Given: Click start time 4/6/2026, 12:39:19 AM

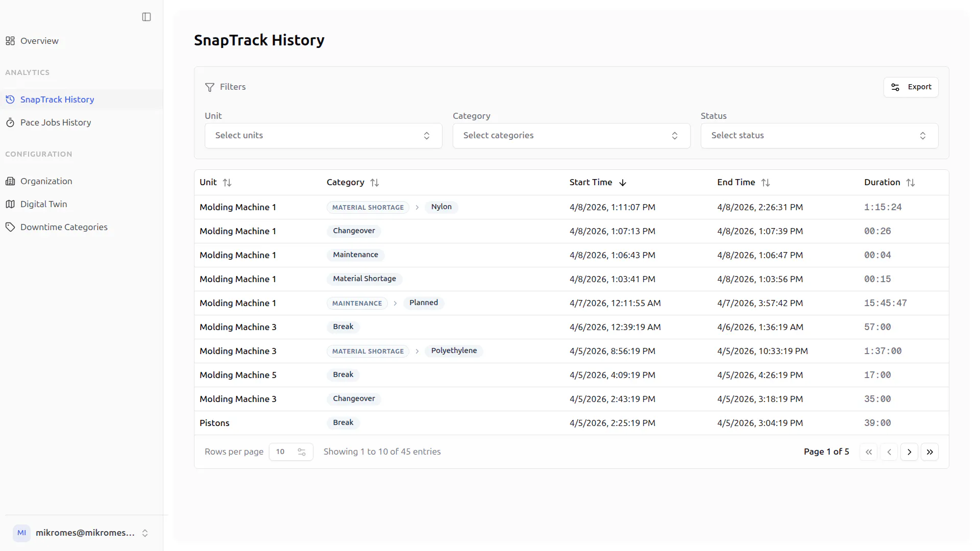Looking at the screenshot, I should tap(615, 328).
